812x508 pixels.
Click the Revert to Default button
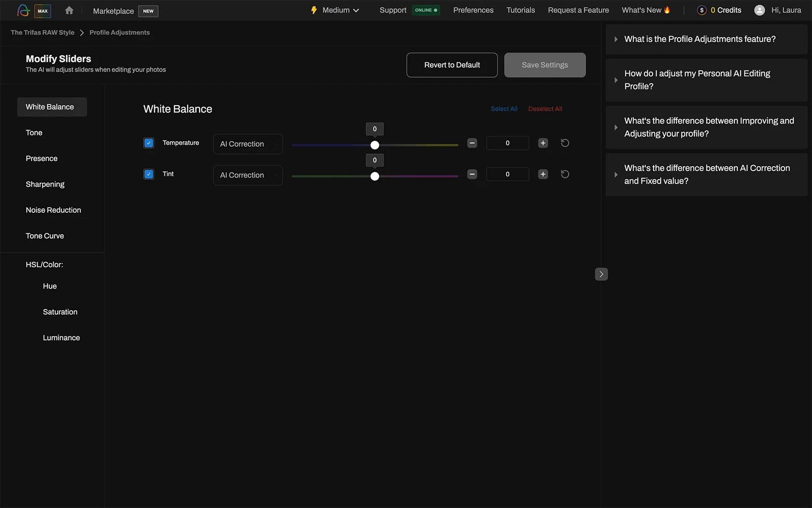[452, 65]
